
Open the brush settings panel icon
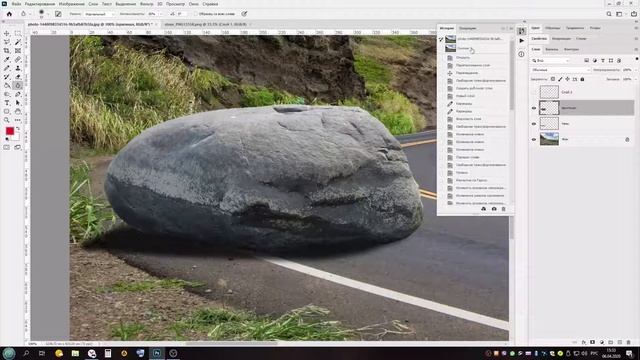coord(58,14)
